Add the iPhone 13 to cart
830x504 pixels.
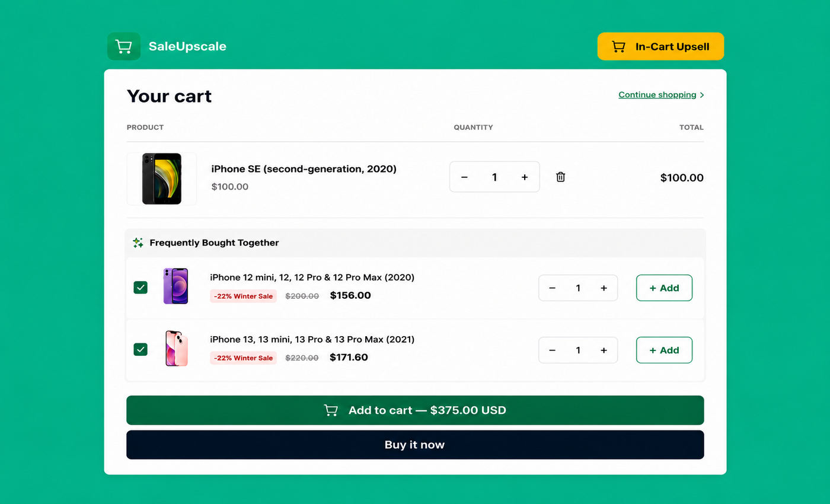click(664, 350)
